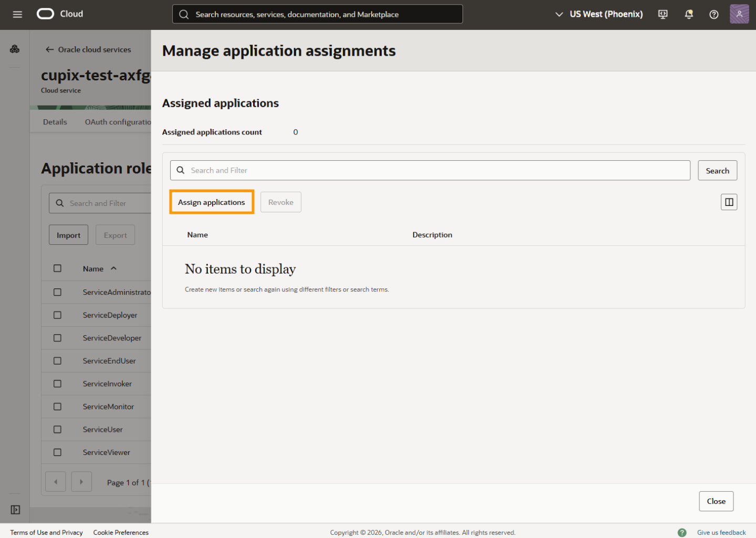Check the ServiceMonitor role checkbox
This screenshot has height=538, width=756.
coord(58,407)
